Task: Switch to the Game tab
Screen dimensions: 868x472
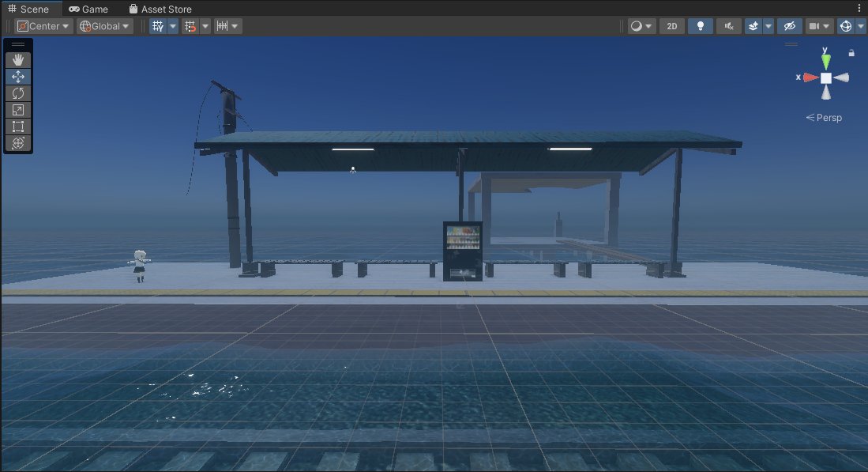Action: click(x=88, y=9)
